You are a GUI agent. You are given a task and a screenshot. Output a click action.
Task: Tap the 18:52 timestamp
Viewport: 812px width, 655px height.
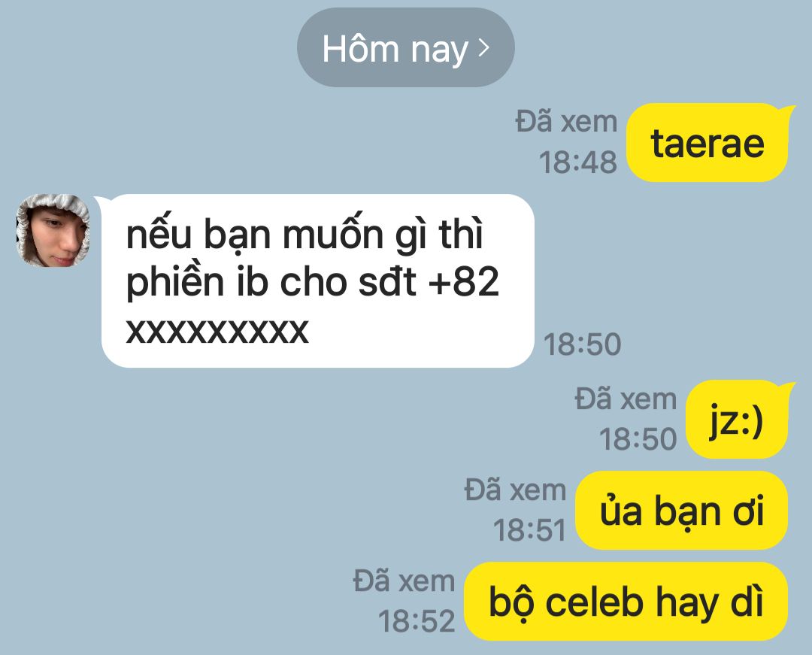[x=417, y=621]
